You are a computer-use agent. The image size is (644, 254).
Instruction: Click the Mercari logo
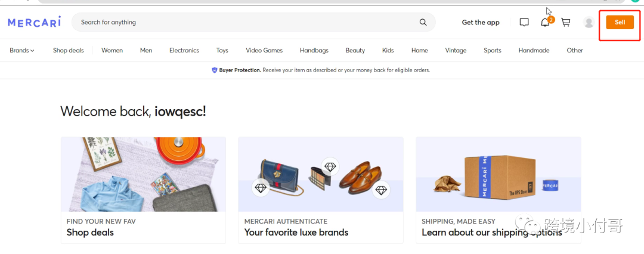click(x=34, y=22)
